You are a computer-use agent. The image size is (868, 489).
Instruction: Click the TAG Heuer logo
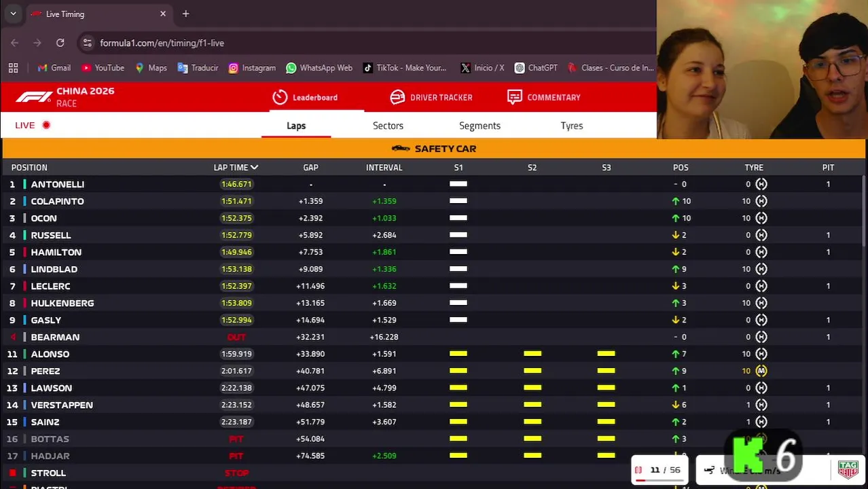(x=848, y=470)
